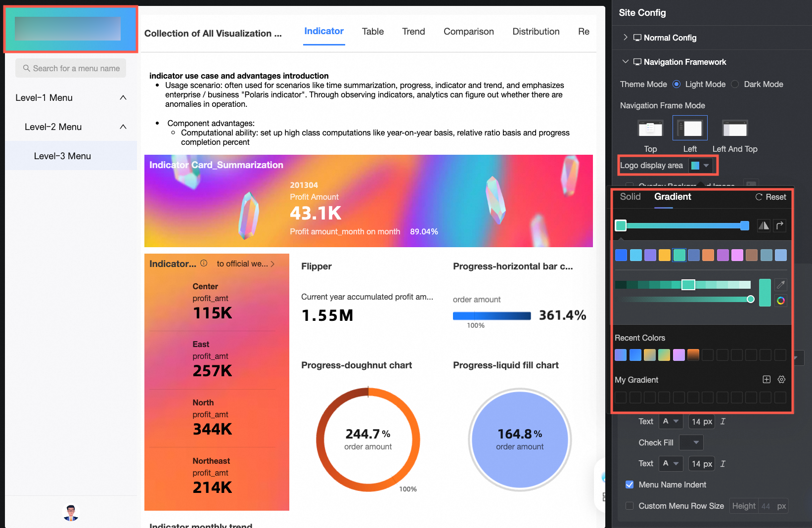
Task: Switch to the Solid color tab
Action: coord(631,197)
